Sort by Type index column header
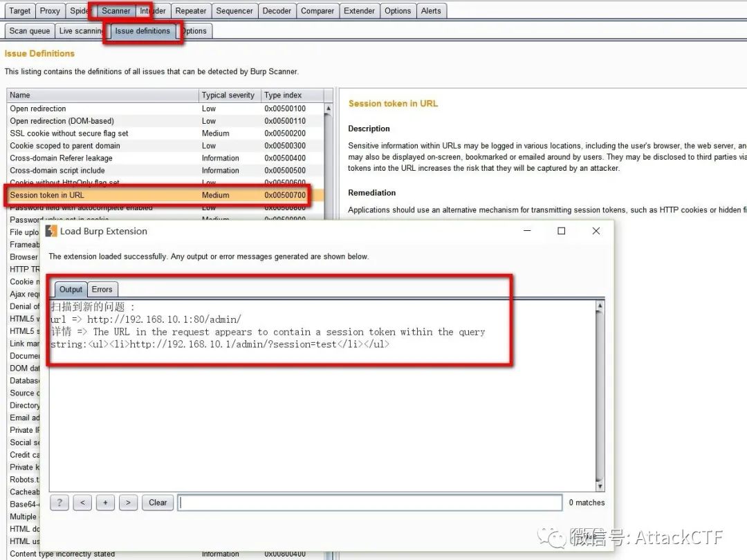Screen dimensions: 747x560 click(292, 95)
